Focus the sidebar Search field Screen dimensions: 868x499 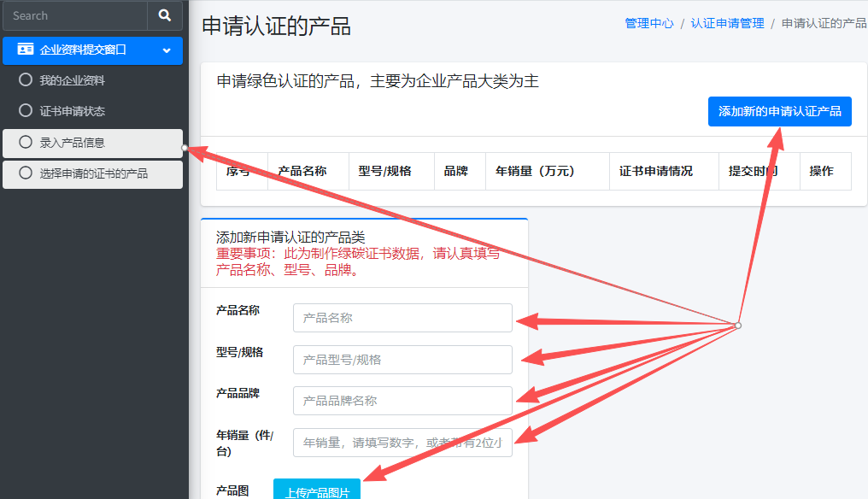75,15
